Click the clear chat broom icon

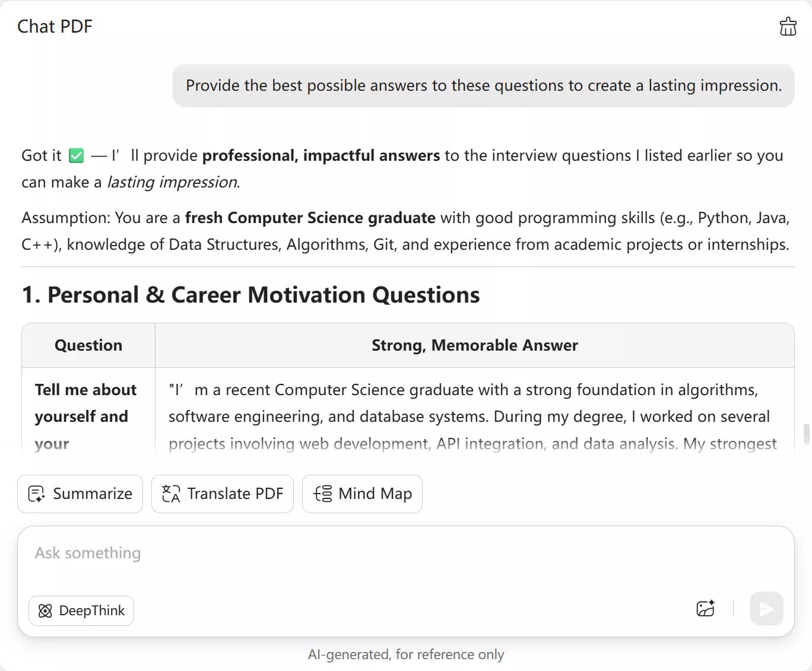click(x=788, y=27)
